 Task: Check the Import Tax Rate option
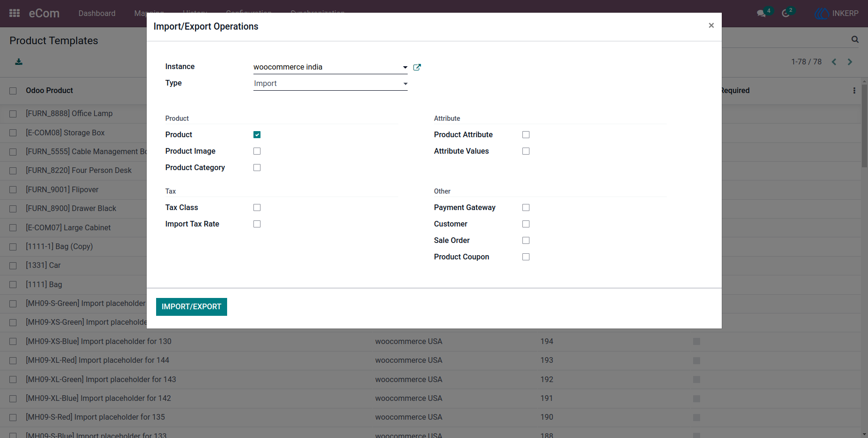pos(257,224)
